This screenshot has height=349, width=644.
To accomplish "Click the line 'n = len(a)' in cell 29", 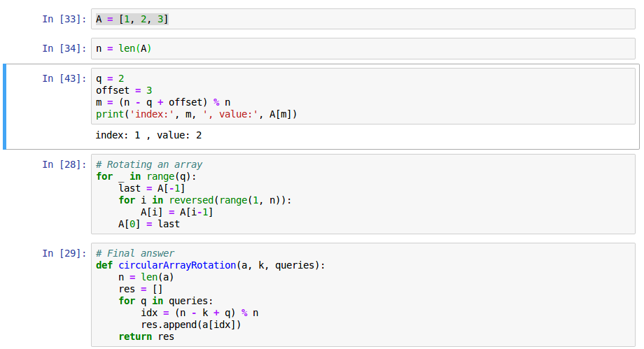I will [146, 277].
